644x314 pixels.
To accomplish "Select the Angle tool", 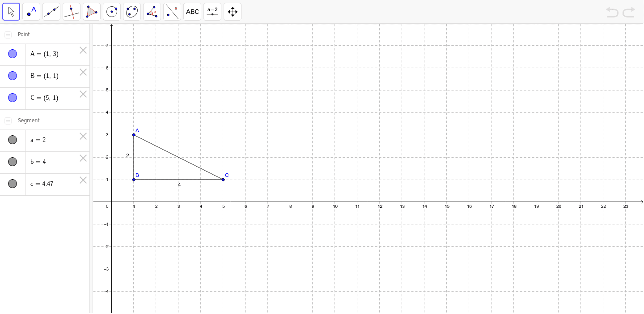I will [x=152, y=11].
